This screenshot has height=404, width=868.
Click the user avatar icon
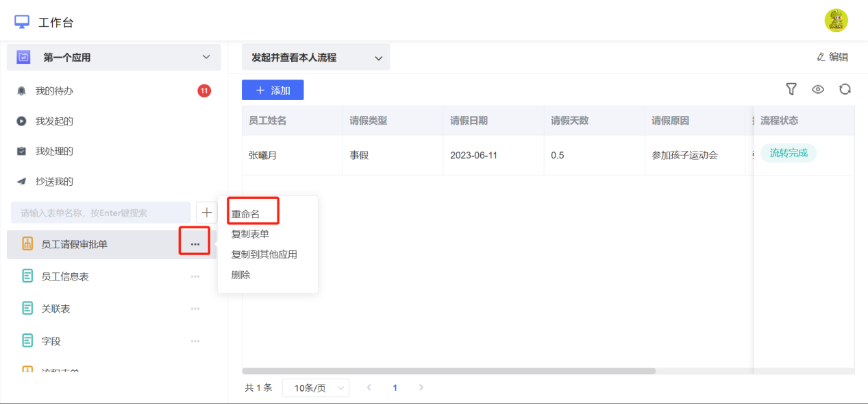836,21
